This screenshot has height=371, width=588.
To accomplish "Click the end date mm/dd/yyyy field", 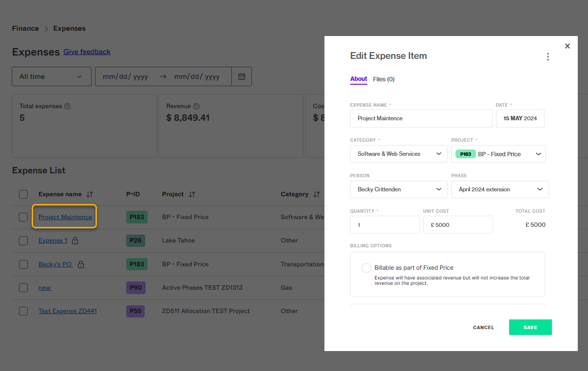I will click(x=197, y=76).
